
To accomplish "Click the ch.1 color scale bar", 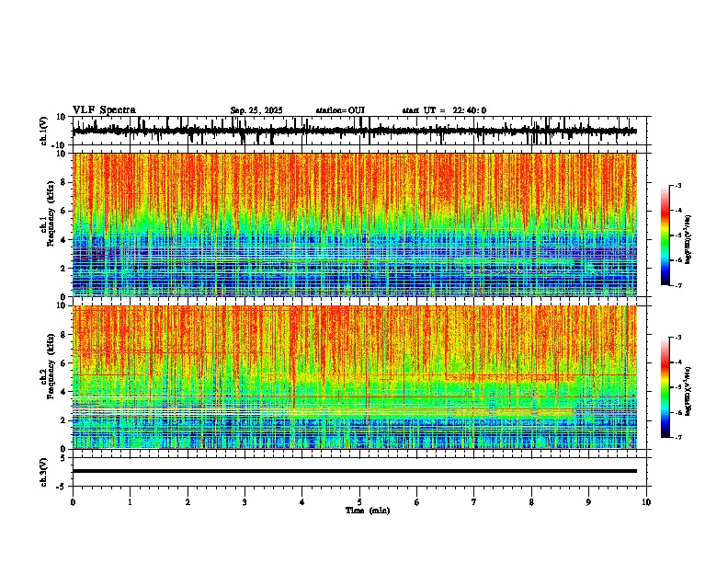I will (665, 236).
